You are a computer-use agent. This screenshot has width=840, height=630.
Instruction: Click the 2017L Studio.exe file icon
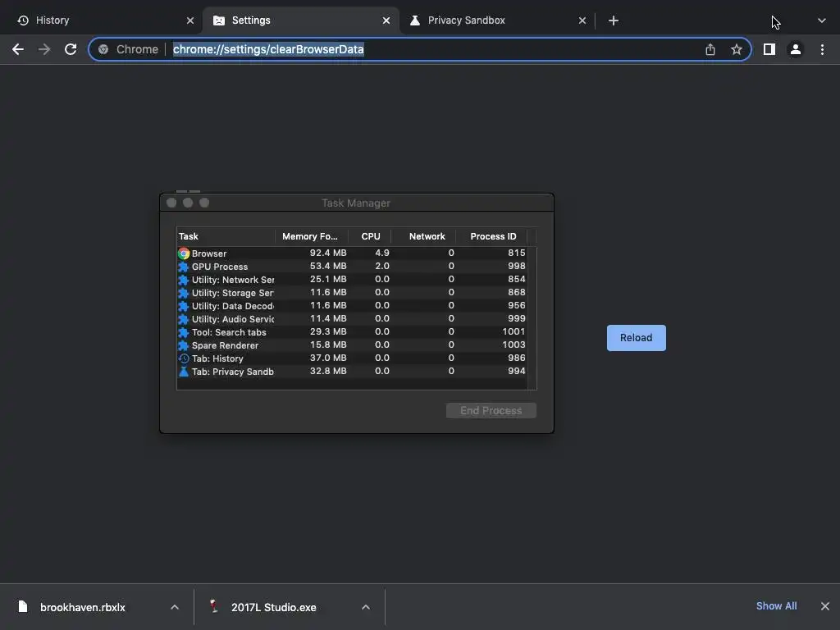click(214, 606)
